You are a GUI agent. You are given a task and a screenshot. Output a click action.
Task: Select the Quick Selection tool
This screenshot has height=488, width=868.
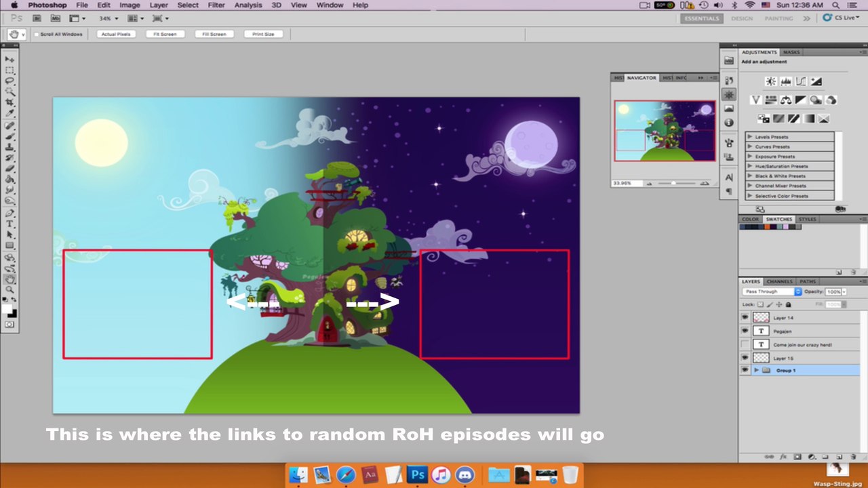pyautogui.click(x=10, y=91)
